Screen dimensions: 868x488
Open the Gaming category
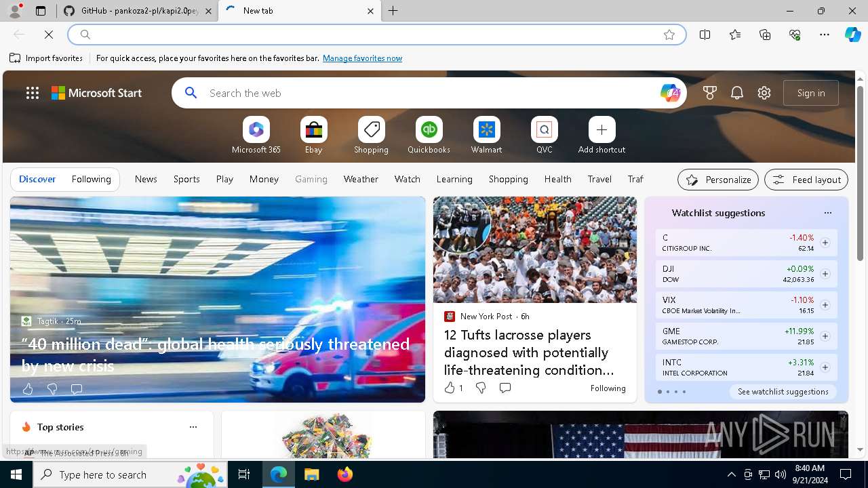point(311,179)
